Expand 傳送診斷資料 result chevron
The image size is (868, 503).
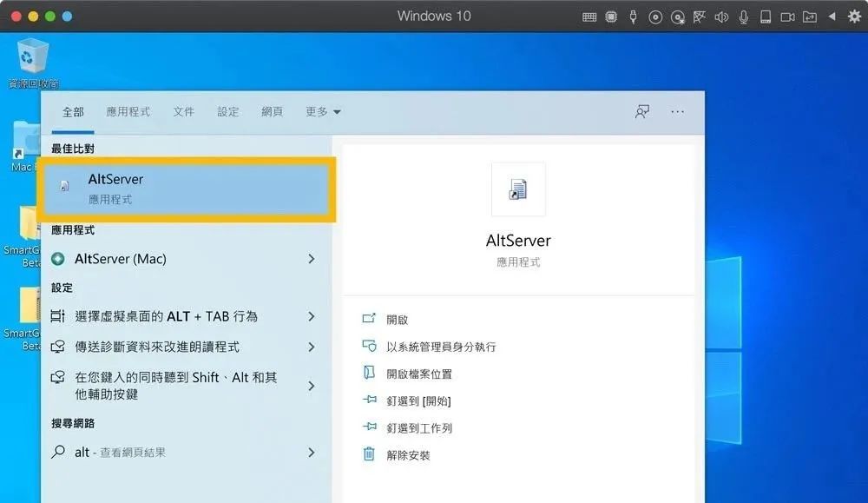311,347
